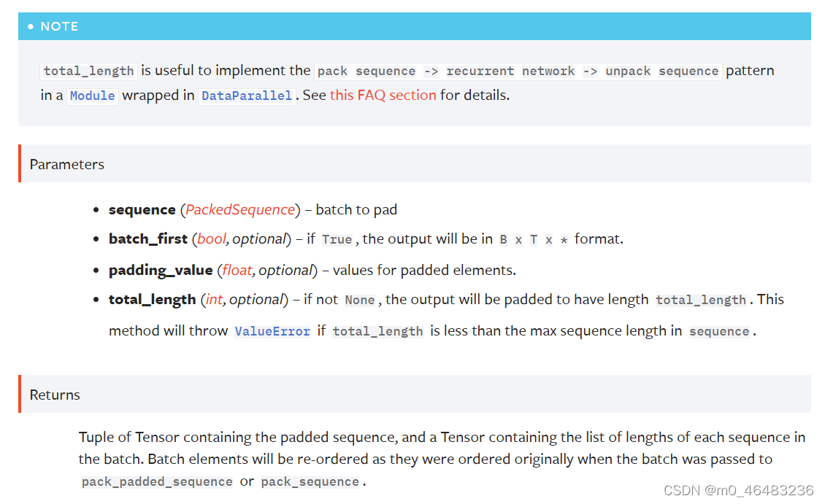Select the total_length code snippet in the note
The width and height of the screenshot is (825, 504).
(88, 71)
